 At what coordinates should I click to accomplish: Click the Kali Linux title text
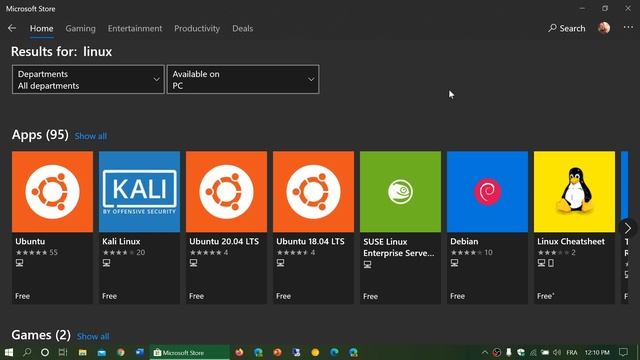[121, 241]
